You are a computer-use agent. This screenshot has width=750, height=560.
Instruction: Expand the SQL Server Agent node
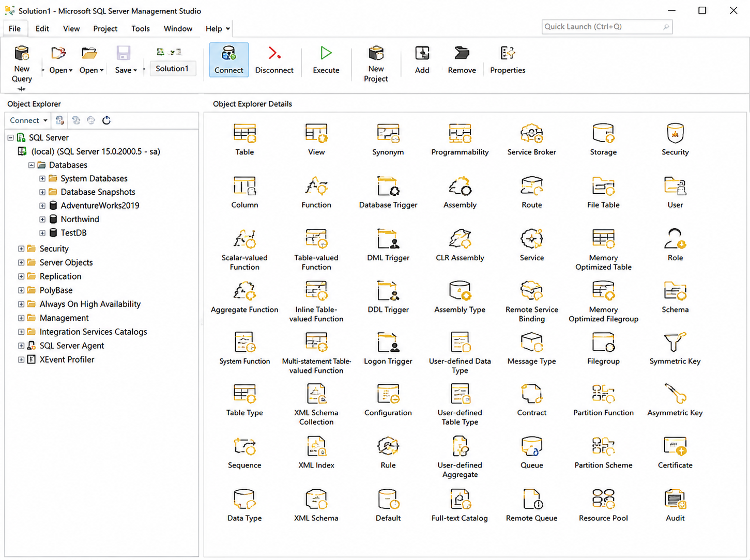coord(21,346)
